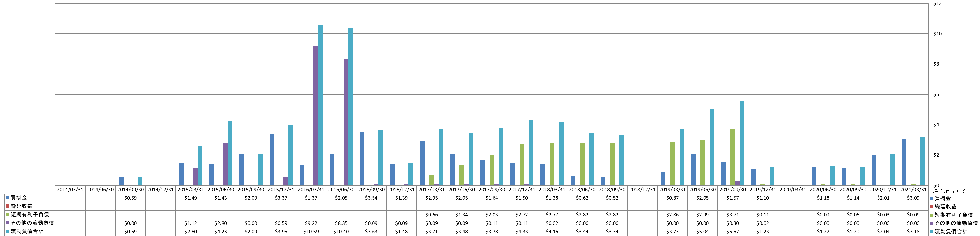This screenshot has width=980, height=236.
Task: Click the $4.33 total cell for 2017/12/31
Action: click(x=522, y=231)
